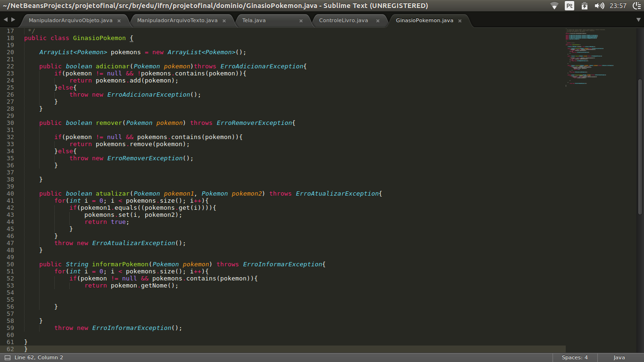Image resolution: width=644 pixels, height=362 pixels.
Task: Click ErroRemoverException on line 30
Action: [255, 123]
